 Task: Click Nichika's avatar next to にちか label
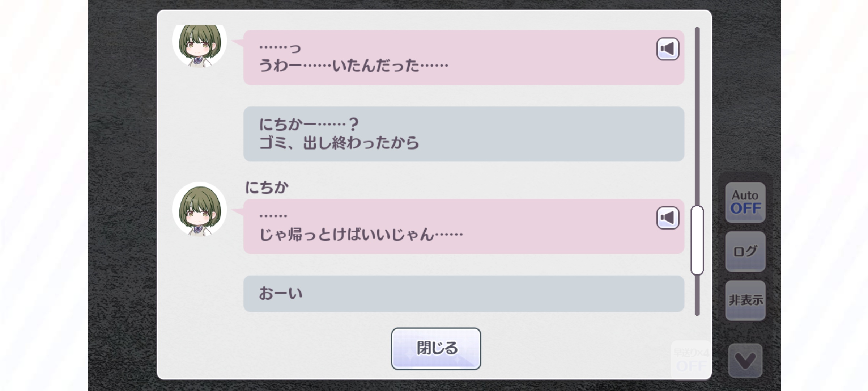(200, 209)
